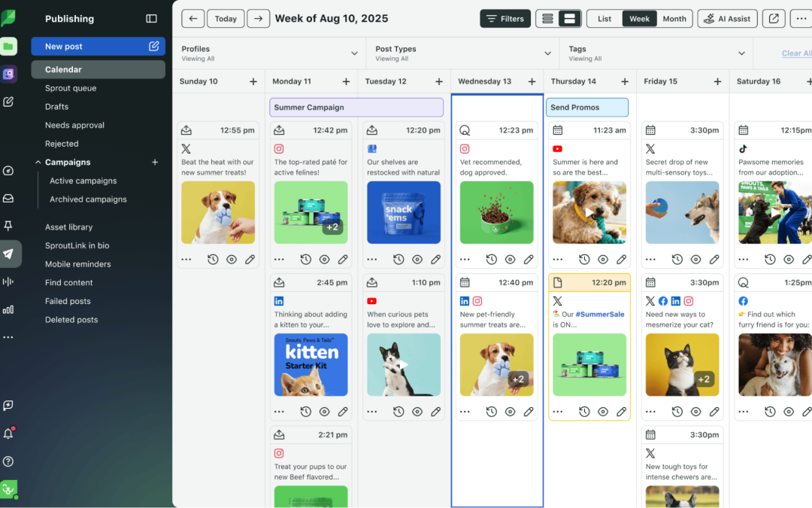Switch to expanded density view toggle
This screenshot has height=508, width=812.
[570, 19]
